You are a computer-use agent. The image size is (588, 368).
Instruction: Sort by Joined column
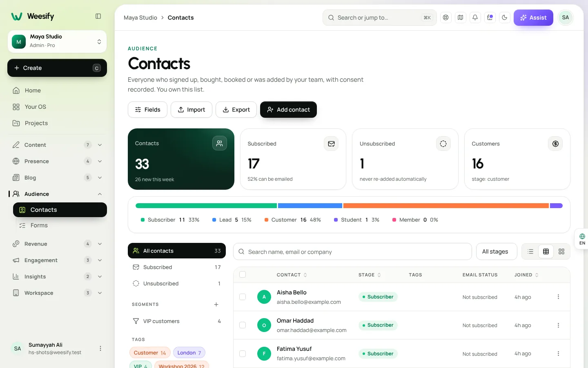526,275
